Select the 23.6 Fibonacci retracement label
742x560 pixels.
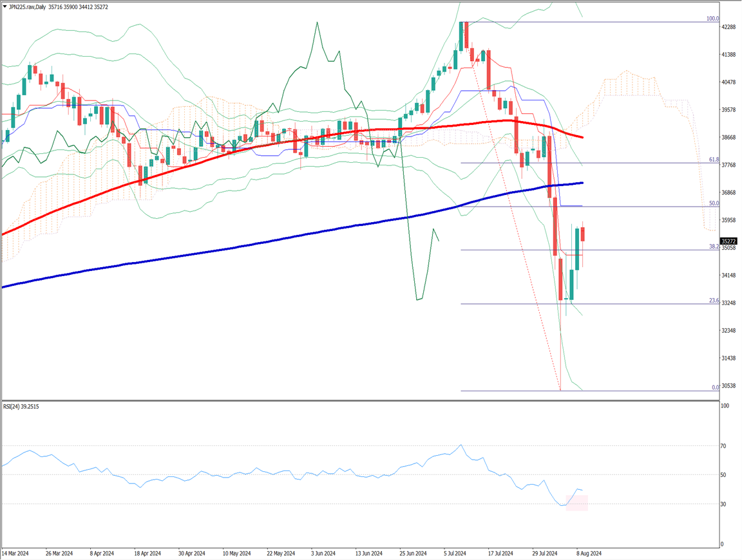pos(714,301)
